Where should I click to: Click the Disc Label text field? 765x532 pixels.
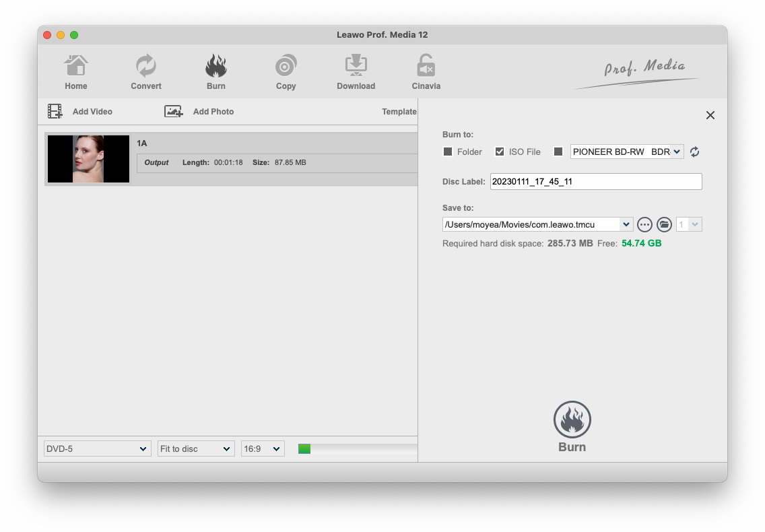click(595, 181)
